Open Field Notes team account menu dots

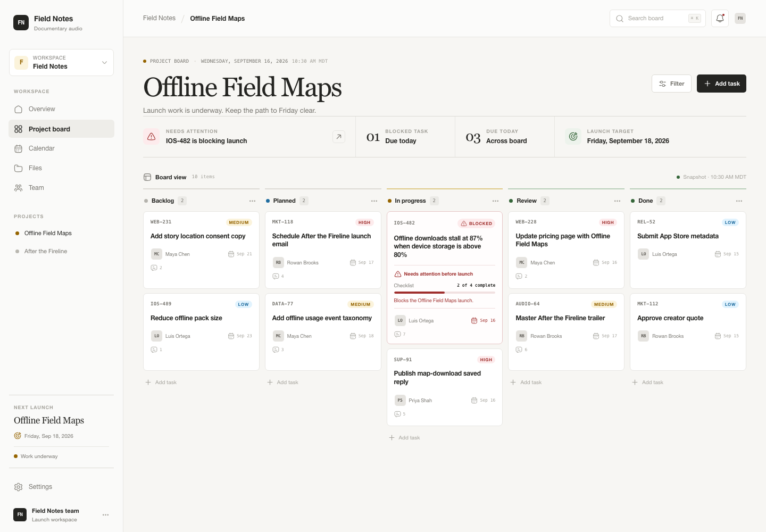pyautogui.click(x=105, y=515)
